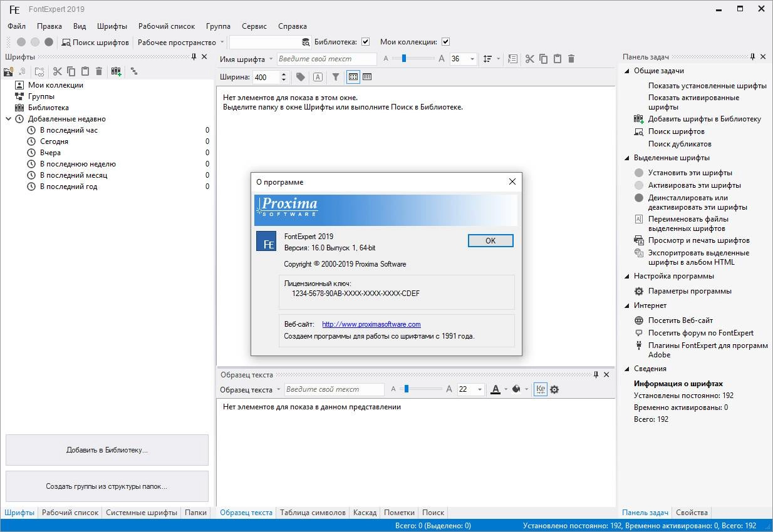Click OK in the О программе dialog
Screen dimensions: 773x532
[490, 240]
